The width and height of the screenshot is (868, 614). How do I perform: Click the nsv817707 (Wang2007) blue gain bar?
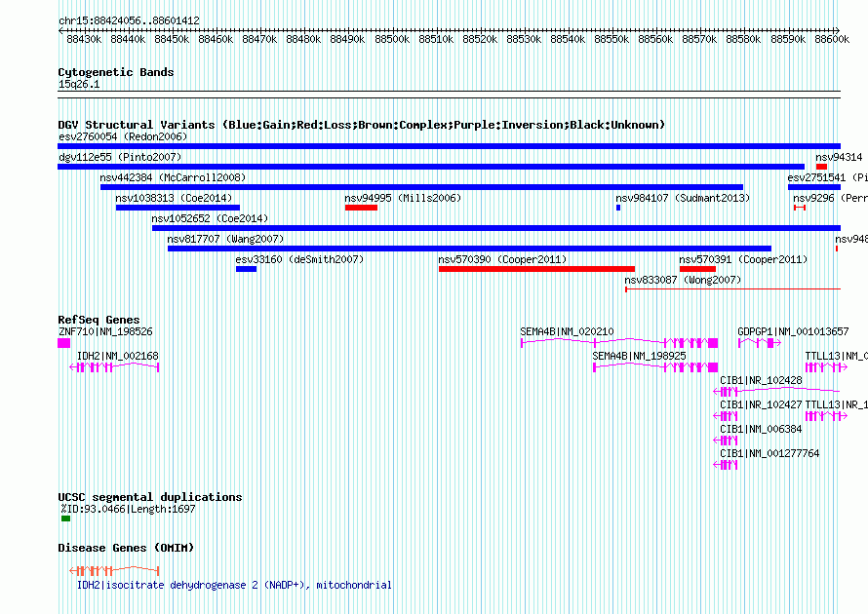(x=469, y=249)
